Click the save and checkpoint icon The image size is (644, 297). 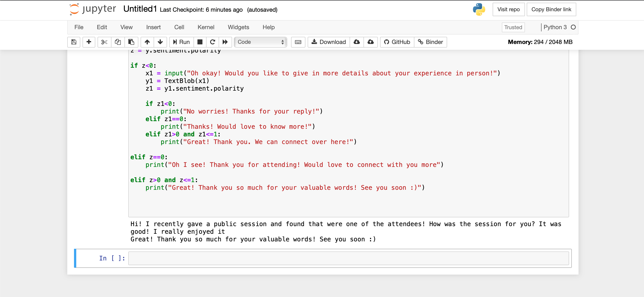click(74, 42)
